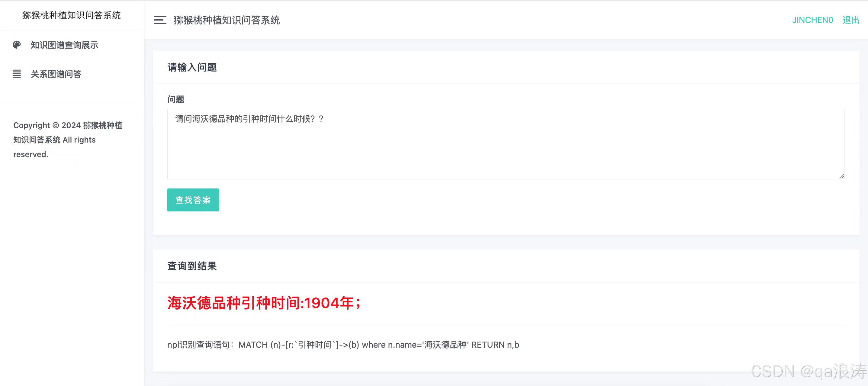Click the sidebar title 猕猴桃种植知识问答系统
868x386 pixels.
[72, 15]
